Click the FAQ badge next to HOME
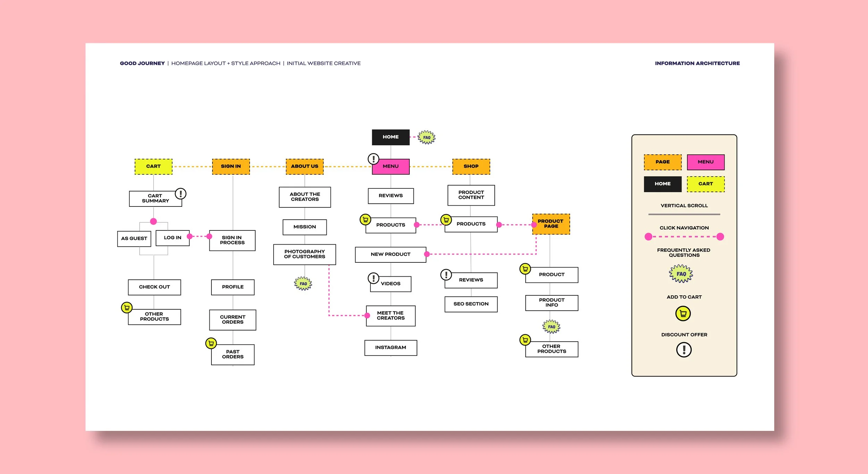The image size is (868, 474). point(426,137)
